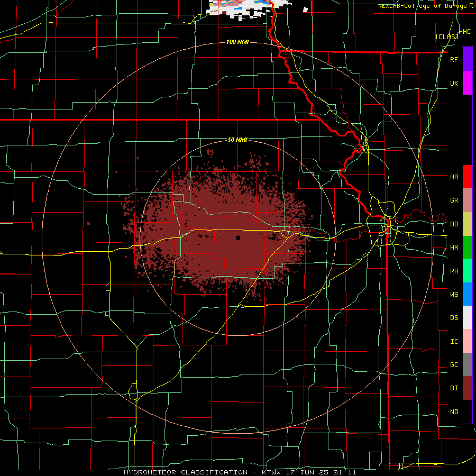Image resolution: width=476 pixels, height=476 pixels.
Task: Click the HA legend label
Action: coord(454,177)
